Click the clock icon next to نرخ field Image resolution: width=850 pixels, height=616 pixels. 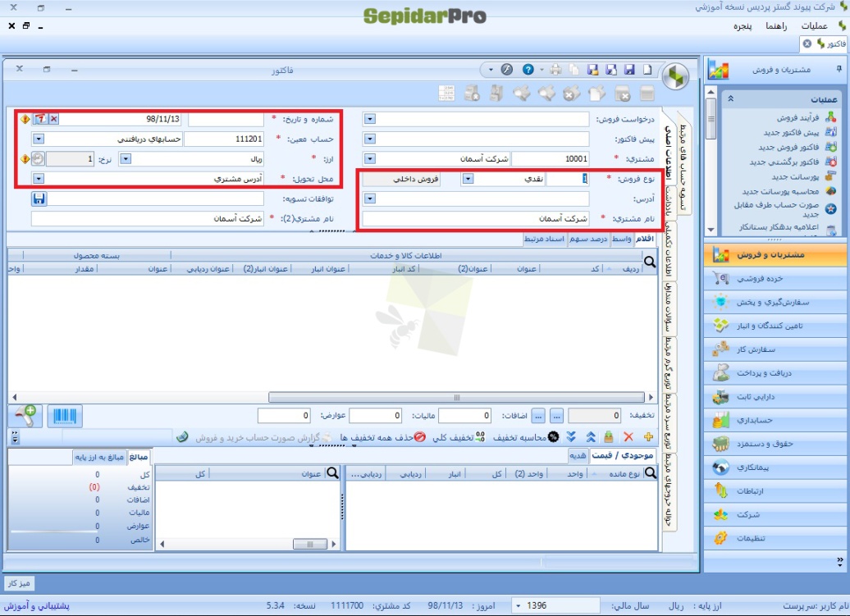pos(38,159)
